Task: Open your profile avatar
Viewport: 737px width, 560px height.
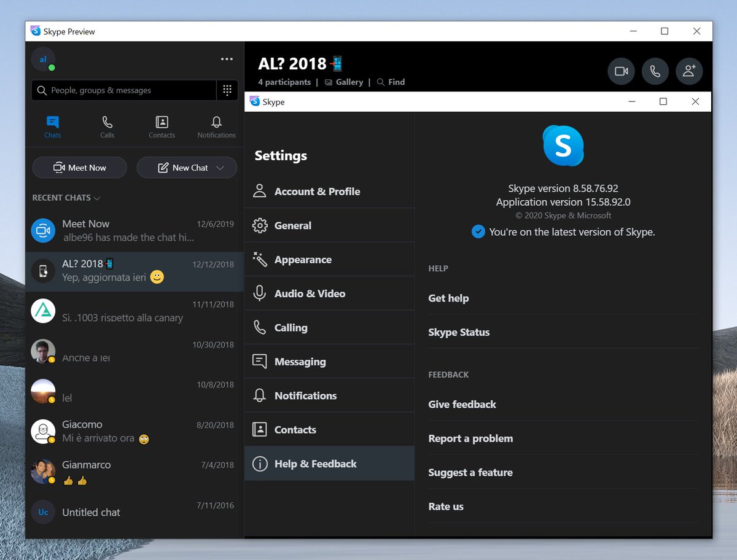Action: [43, 59]
